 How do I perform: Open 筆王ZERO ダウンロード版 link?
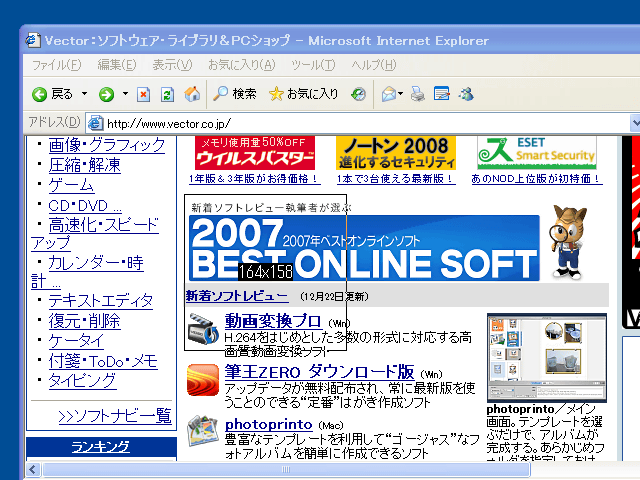320,372
